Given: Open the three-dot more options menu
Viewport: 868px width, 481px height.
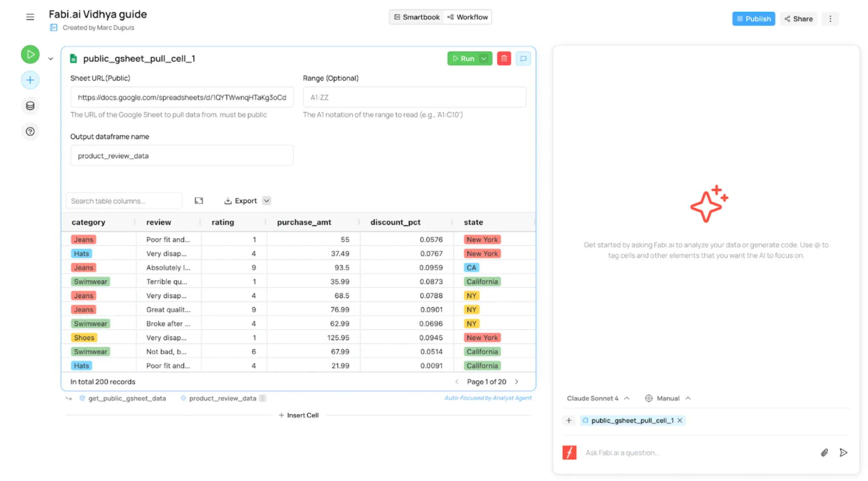Looking at the screenshot, I should point(830,19).
